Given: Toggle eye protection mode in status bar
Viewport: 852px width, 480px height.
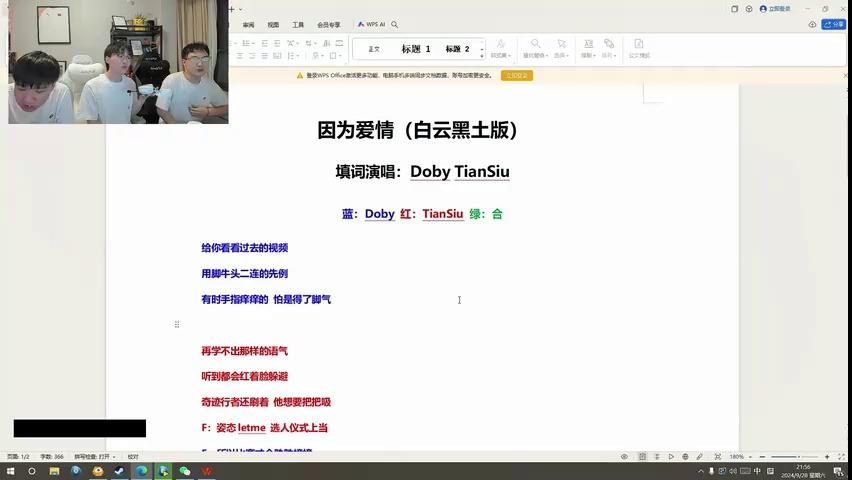Looking at the screenshot, I should click(624, 457).
